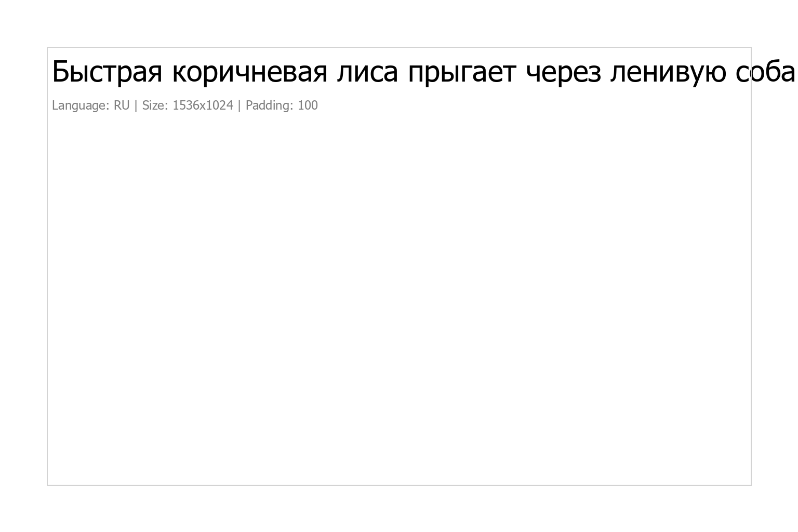798x532 pixels.
Task: Select the "RU" language code
Action: pyautogui.click(x=122, y=105)
